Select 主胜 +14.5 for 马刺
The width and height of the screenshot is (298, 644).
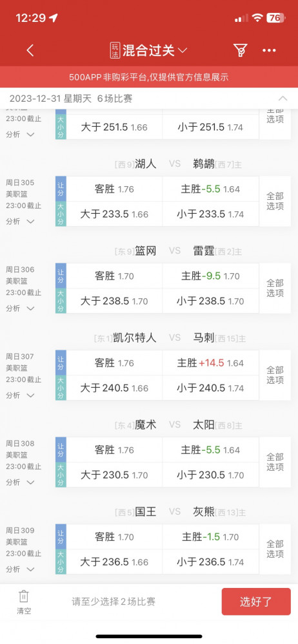pos(210,363)
